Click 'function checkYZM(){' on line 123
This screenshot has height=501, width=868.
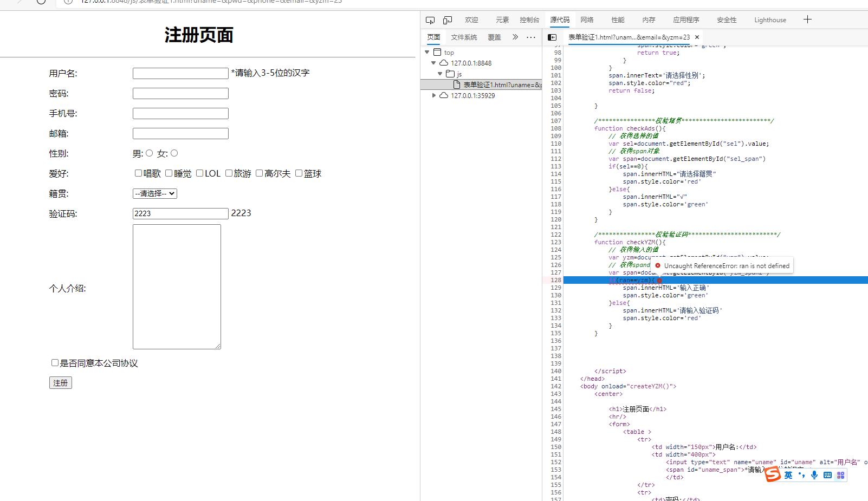pyautogui.click(x=630, y=242)
